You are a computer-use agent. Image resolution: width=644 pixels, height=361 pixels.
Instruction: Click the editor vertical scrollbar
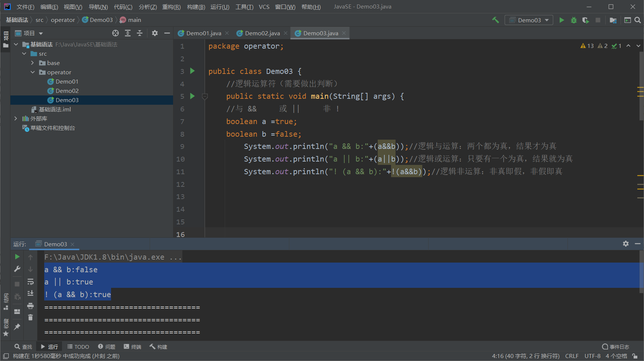click(641, 85)
